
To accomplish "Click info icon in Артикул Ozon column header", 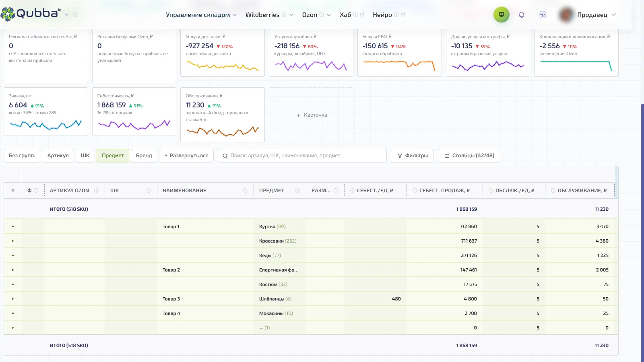I will (x=96, y=191).
